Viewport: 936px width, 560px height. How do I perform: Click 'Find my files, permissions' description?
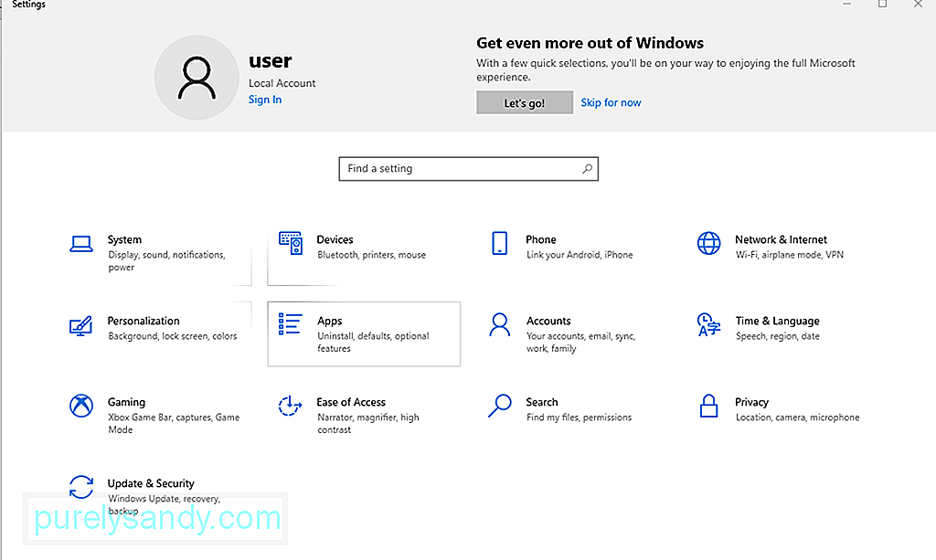pos(579,417)
